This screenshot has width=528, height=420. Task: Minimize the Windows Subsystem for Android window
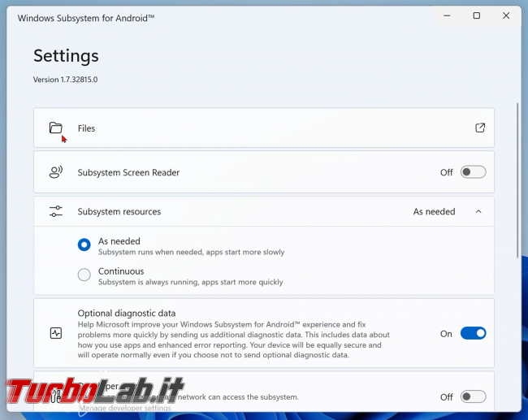[x=447, y=15]
